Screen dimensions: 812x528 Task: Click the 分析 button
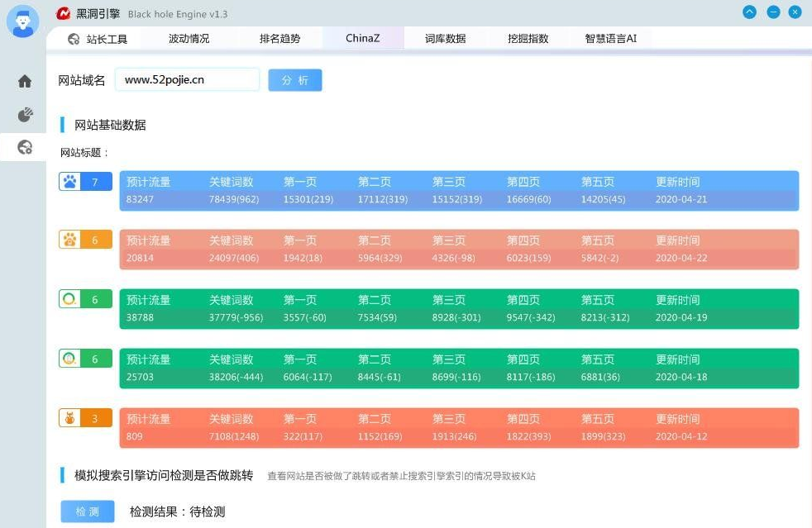(x=294, y=79)
